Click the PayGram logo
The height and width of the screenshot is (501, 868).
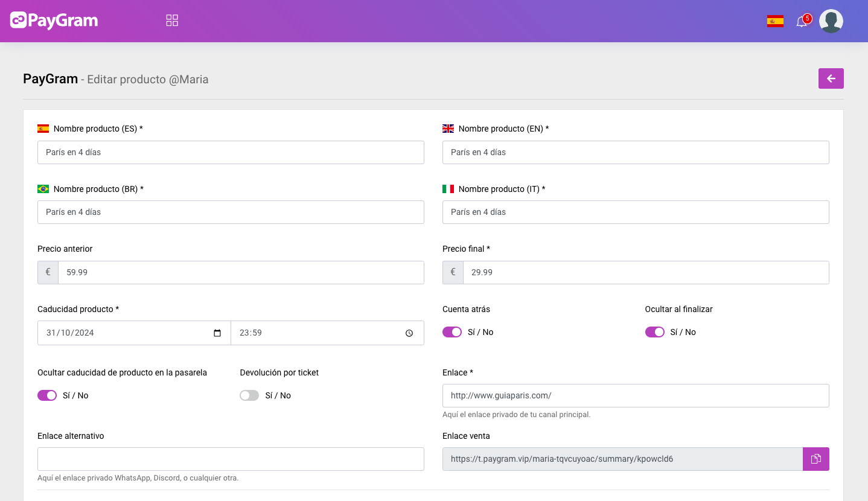point(54,21)
